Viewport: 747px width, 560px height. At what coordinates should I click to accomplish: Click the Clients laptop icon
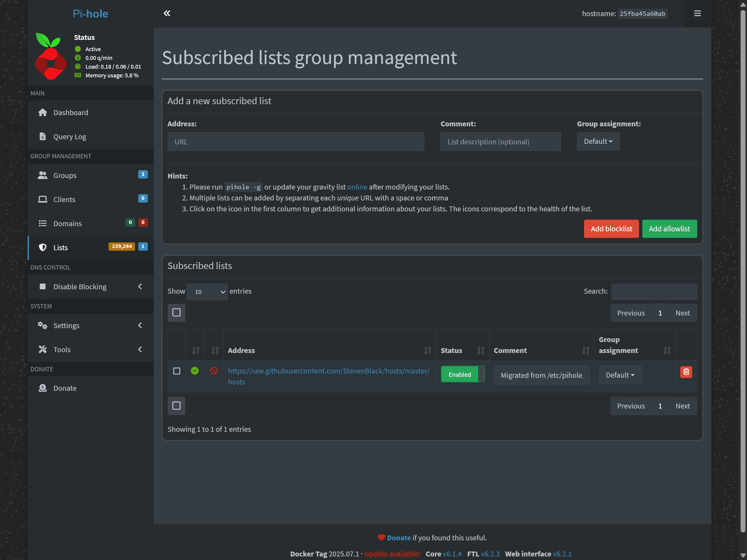pos(43,199)
